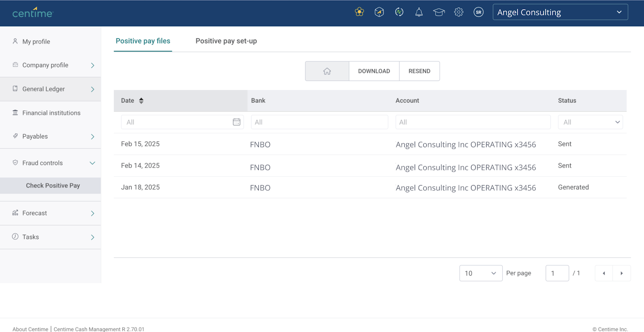Go to next page arrow
This screenshot has height=332, width=644.
coord(621,273)
